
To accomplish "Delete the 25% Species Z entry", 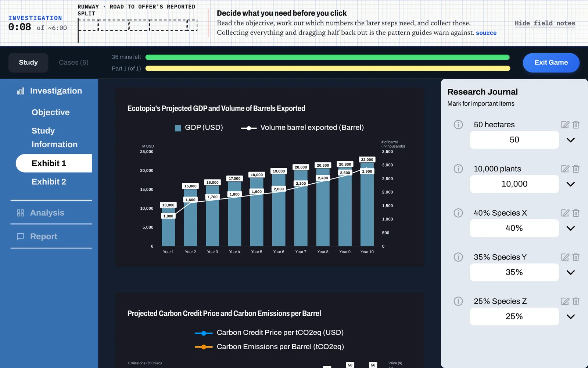I will pos(576,301).
